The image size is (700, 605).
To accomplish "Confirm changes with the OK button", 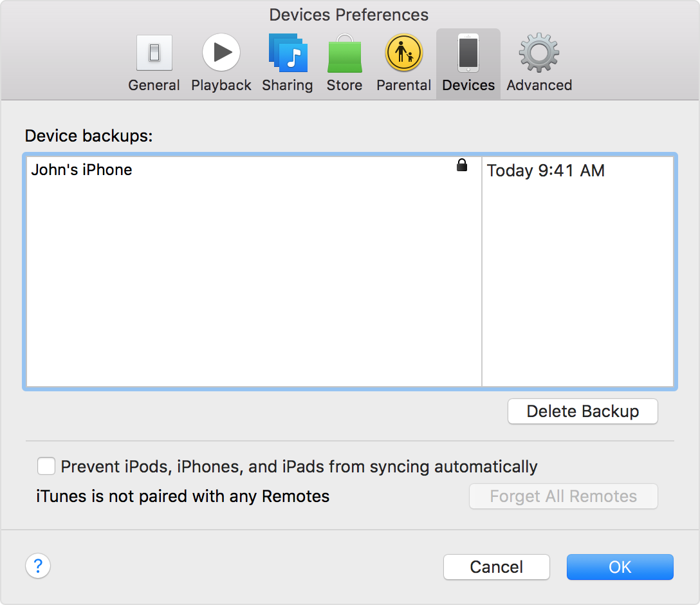I will [620, 567].
